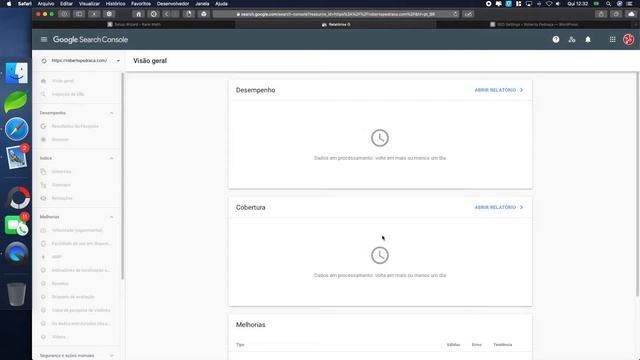640x360 pixels.
Task: Click the Google G icon for Resultados da Pesquisa
Action: point(43,126)
